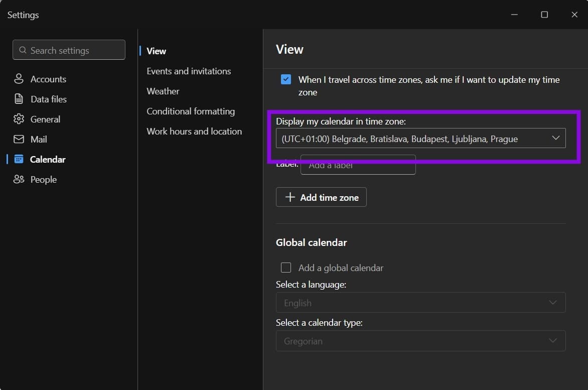This screenshot has height=390, width=588.
Task: Click the Calendar icon in sidebar
Action: click(x=19, y=159)
